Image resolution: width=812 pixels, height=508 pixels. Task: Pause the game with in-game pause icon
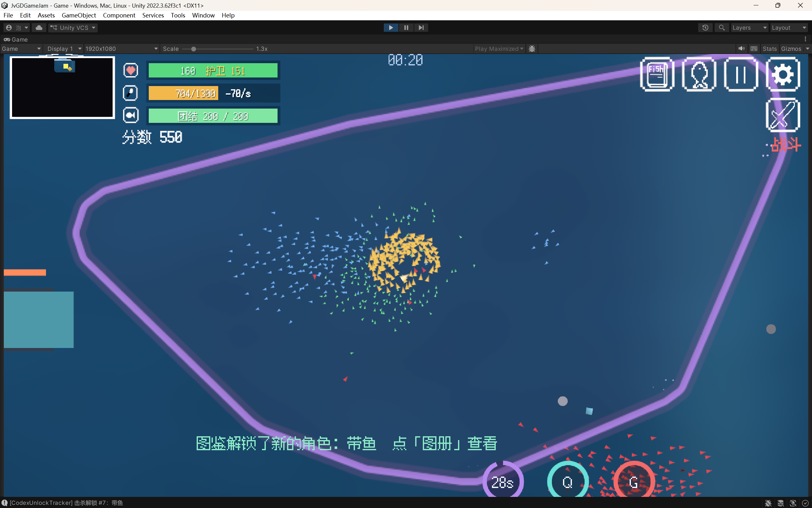(741, 74)
